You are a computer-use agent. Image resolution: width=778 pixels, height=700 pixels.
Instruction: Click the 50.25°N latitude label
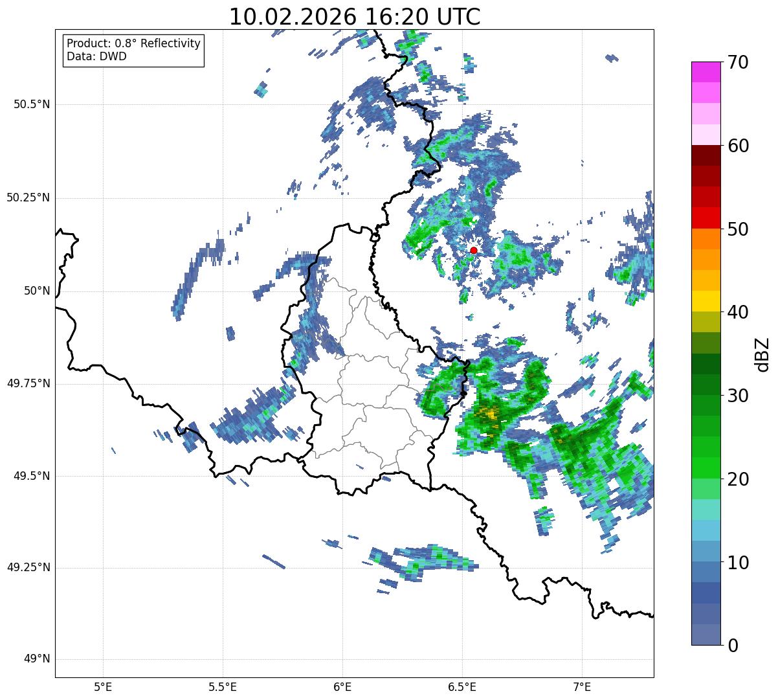(28, 198)
